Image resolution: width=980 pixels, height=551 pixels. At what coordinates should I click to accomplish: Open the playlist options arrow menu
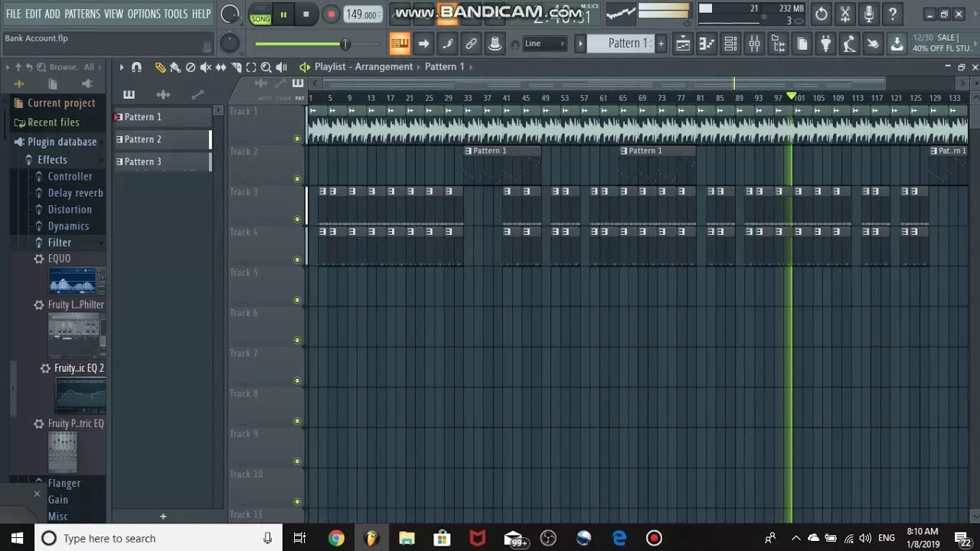pyautogui.click(x=121, y=67)
